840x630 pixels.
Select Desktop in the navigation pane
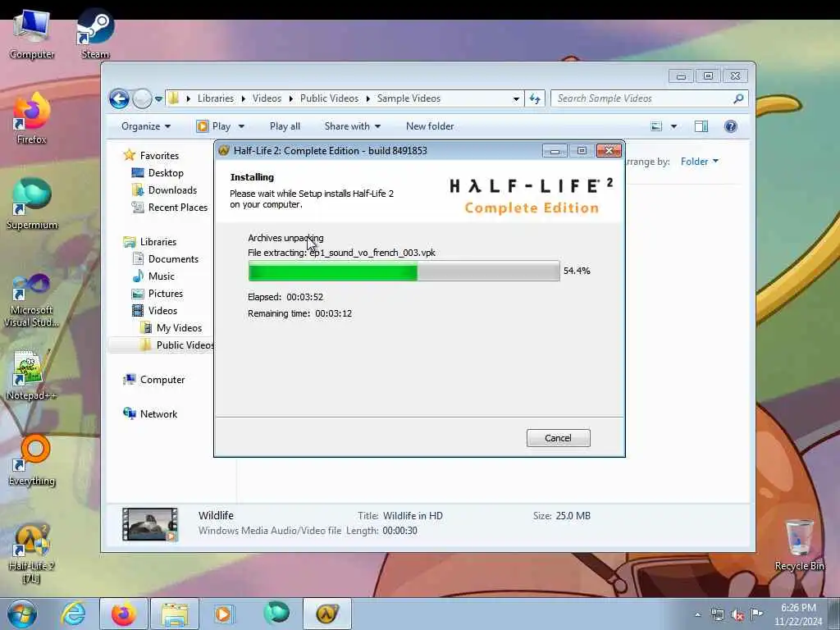coord(158,173)
